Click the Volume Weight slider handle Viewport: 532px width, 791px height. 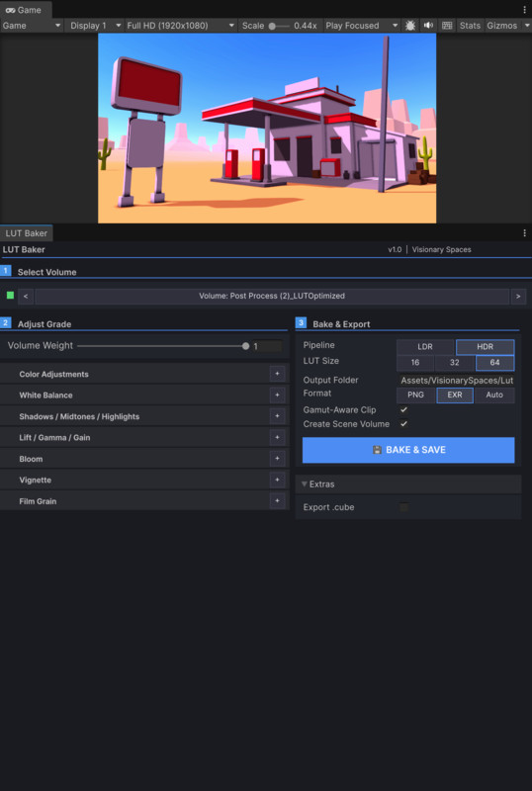(246, 346)
